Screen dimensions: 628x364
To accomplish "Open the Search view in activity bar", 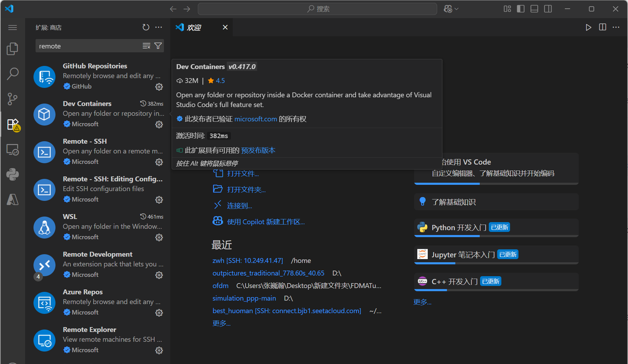I will 13,74.
